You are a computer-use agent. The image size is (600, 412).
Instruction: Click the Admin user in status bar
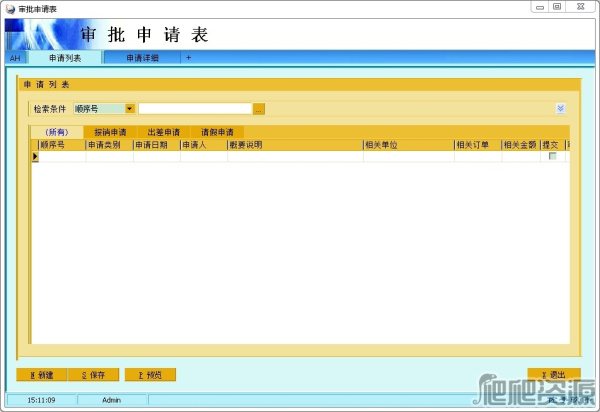[111, 400]
